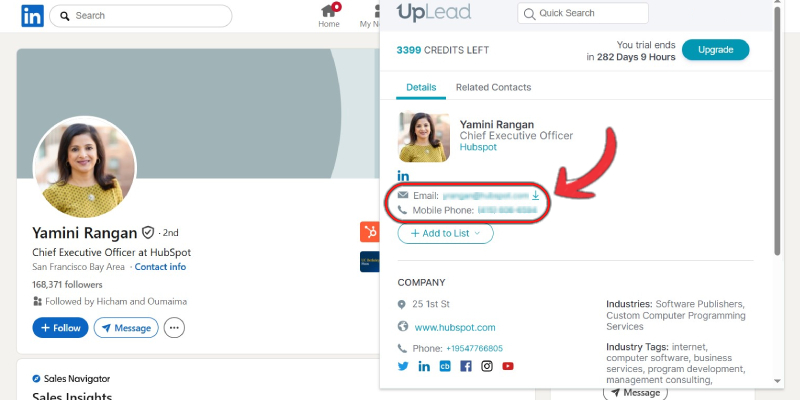Open the LinkedIn logo home link
Screen dimensions: 800x400
[x=32, y=16]
